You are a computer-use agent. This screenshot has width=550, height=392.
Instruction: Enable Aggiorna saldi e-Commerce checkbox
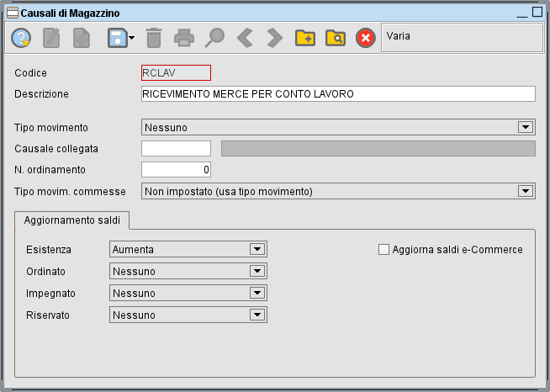pos(384,249)
